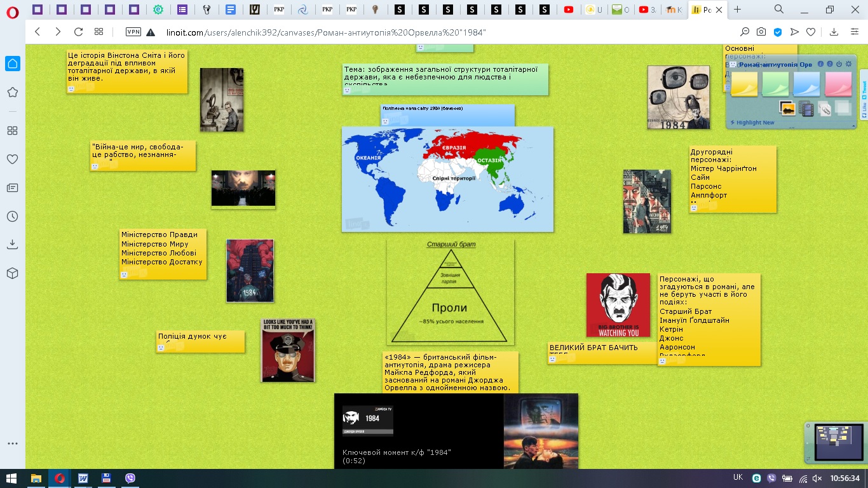Click the linoit.com URL address field
Viewport: 868px width, 488px height.
coord(327,32)
